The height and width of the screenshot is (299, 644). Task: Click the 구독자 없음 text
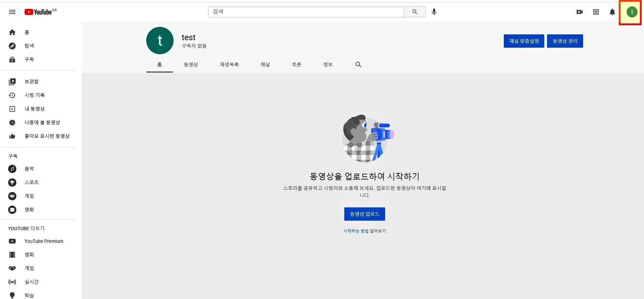(x=194, y=46)
